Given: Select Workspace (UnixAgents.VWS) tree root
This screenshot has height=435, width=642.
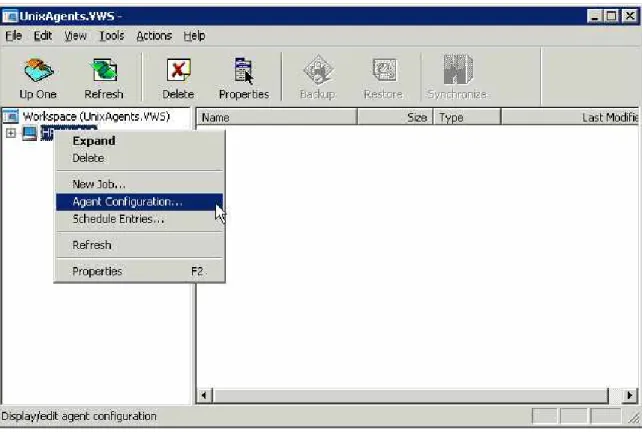Looking at the screenshot, I should (96, 117).
